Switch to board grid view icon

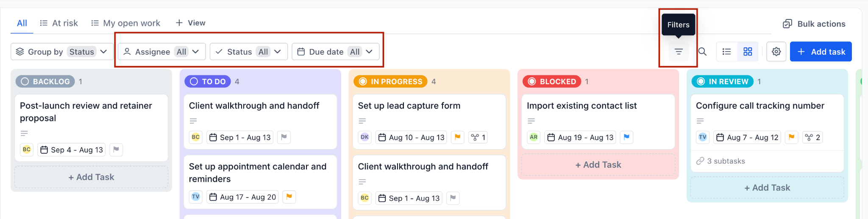pos(748,52)
